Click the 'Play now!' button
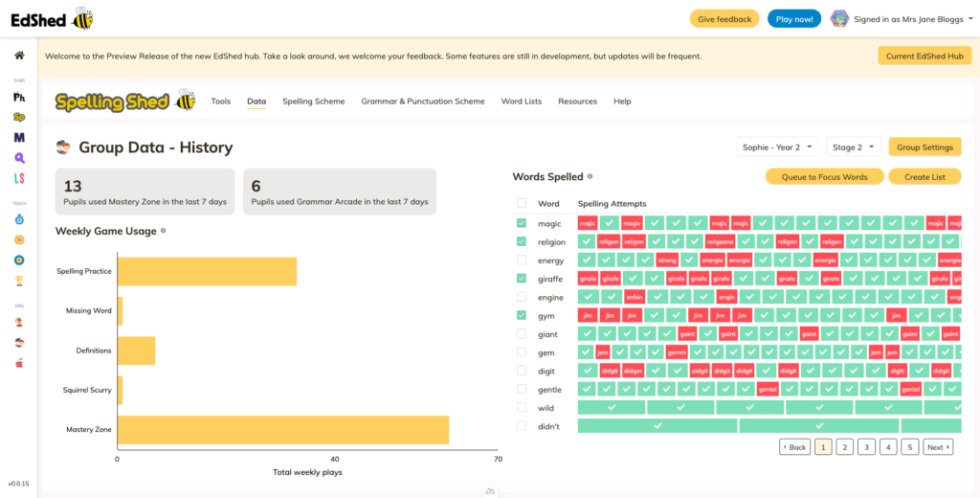The width and height of the screenshot is (980, 498). (x=793, y=19)
